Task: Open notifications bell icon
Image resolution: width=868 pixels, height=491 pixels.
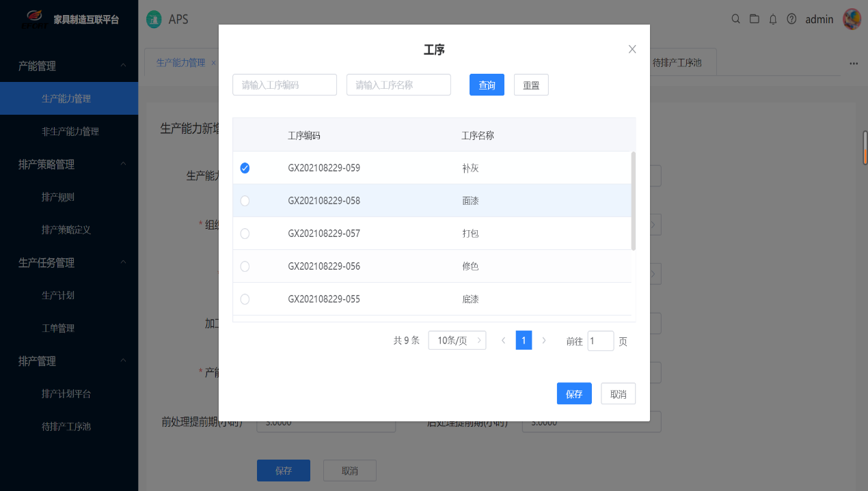Action: 773,19
